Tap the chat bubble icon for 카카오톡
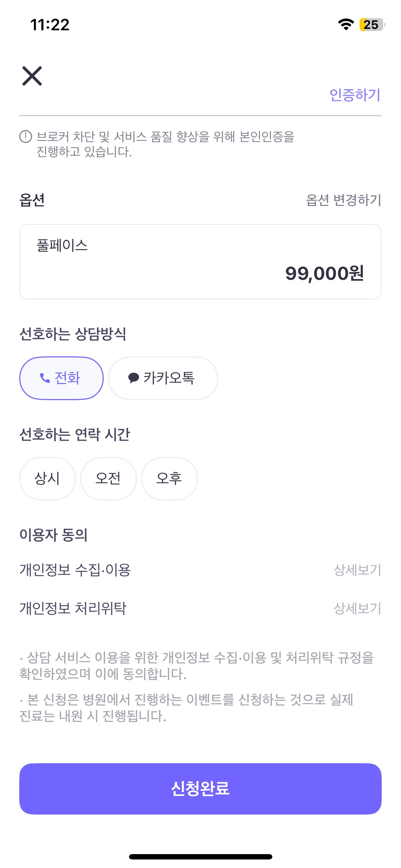Screen dimensions: 401x868 point(133,378)
